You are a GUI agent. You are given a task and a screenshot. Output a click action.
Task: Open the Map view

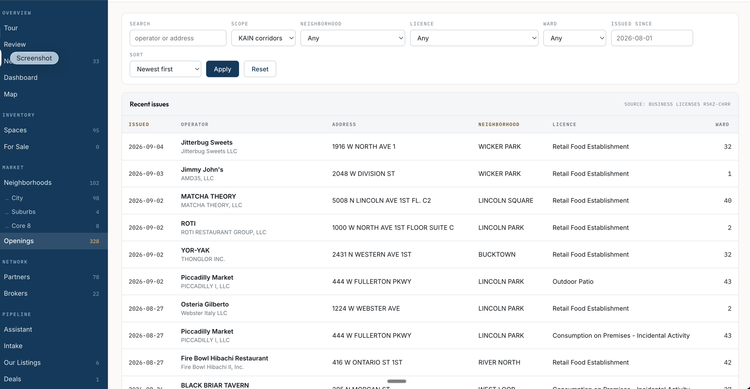[x=11, y=94]
